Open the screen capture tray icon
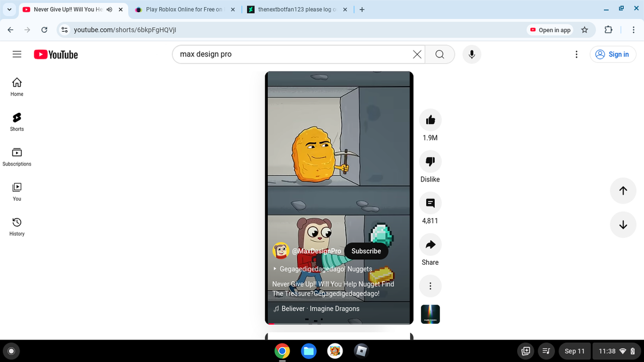644x362 pixels. [526, 351]
